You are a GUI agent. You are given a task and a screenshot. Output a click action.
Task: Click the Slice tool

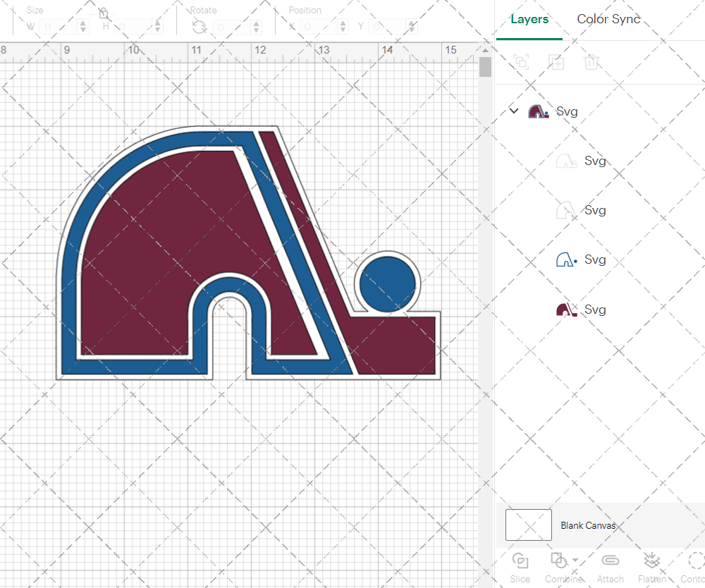tap(520, 568)
